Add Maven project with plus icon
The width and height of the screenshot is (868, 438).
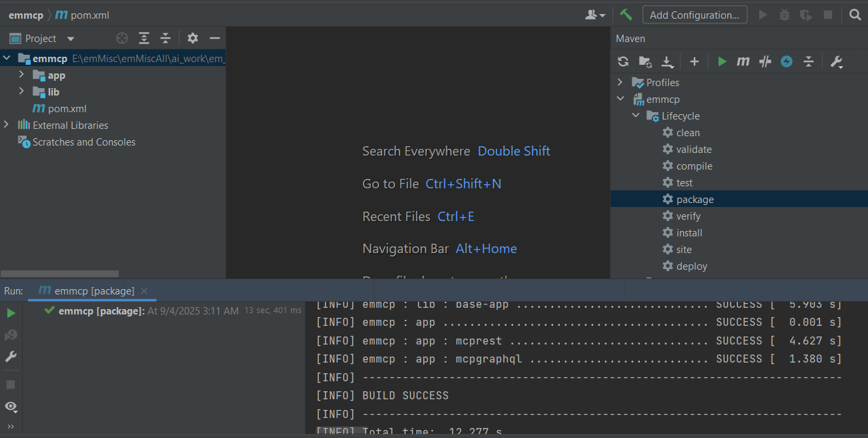click(x=695, y=61)
